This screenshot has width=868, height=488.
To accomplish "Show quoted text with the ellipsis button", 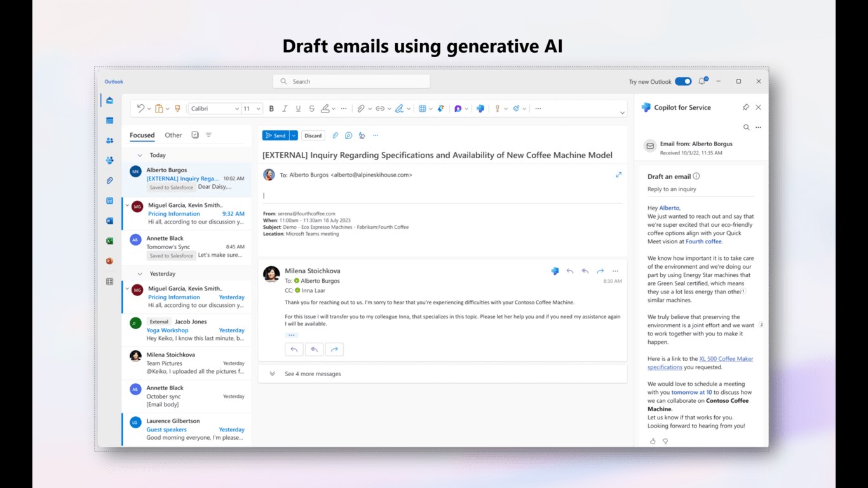I will [292, 335].
